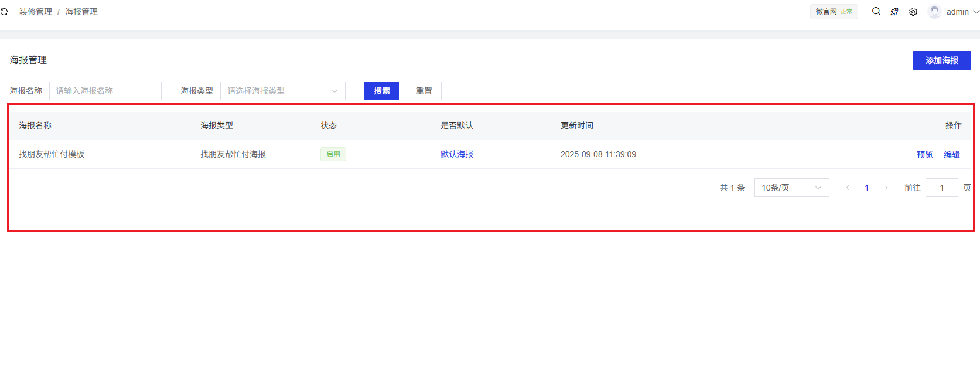Click the 预览 link in the row
The width and height of the screenshot is (980, 380).
point(924,155)
